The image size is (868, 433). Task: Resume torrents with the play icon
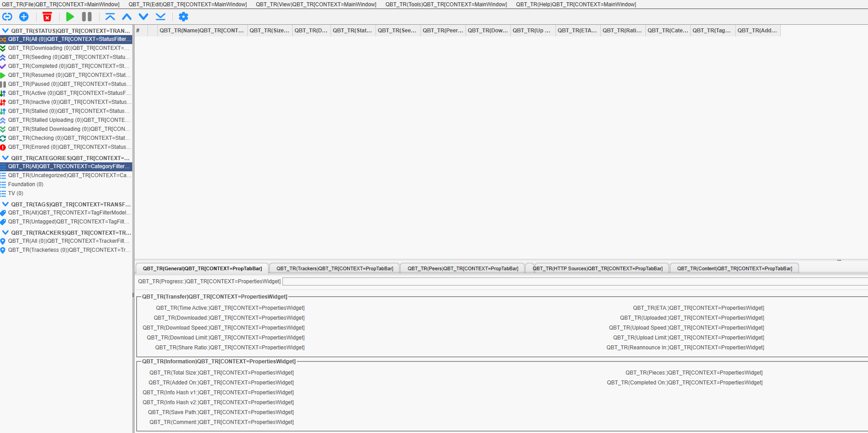(x=70, y=17)
